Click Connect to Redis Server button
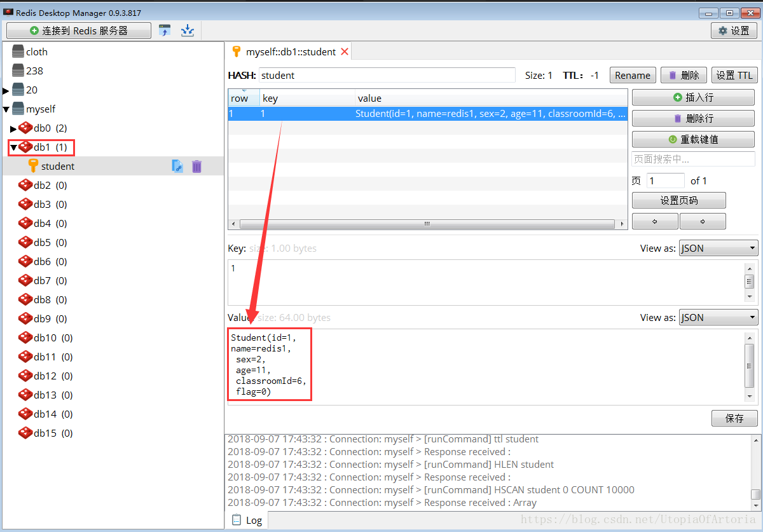 click(x=79, y=31)
